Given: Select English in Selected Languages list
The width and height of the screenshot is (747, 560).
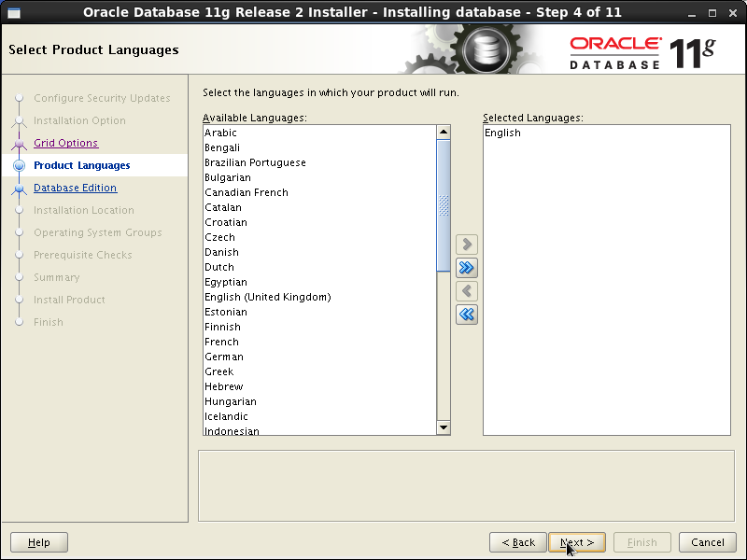Looking at the screenshot, I should click(606, 133).
